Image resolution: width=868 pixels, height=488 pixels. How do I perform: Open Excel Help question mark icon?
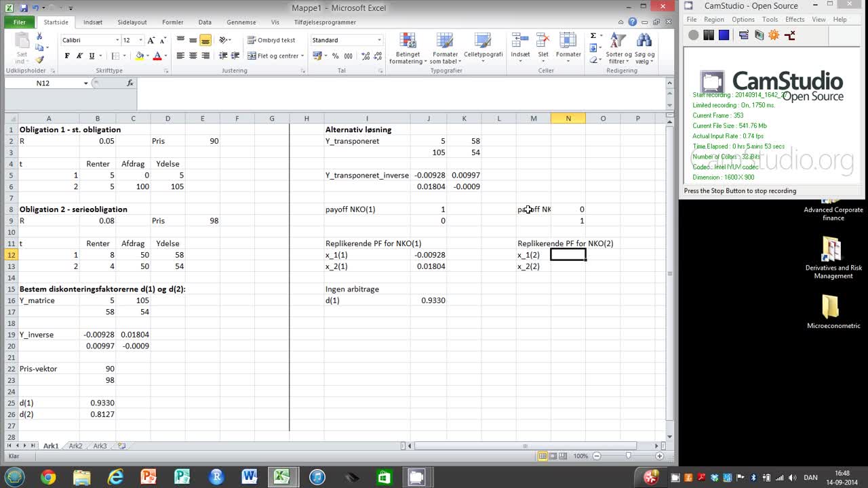[633, 22]
